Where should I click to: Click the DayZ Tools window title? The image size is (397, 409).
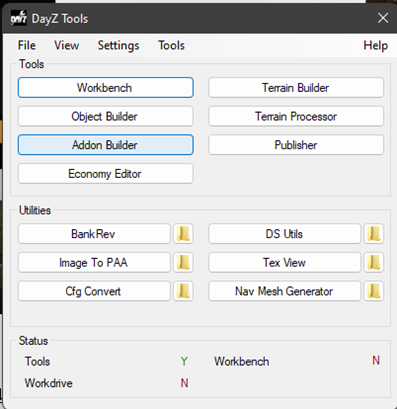point(60,19)
